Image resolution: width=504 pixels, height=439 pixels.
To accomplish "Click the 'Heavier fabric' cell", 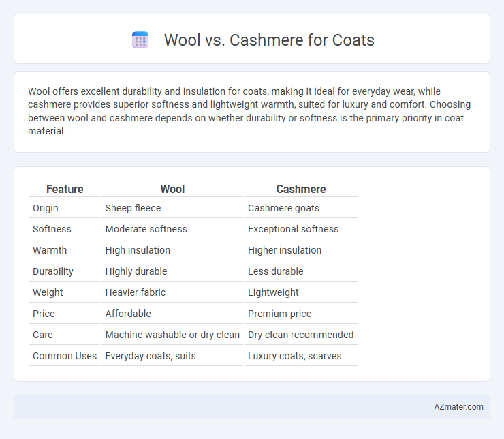I will 136,292.
